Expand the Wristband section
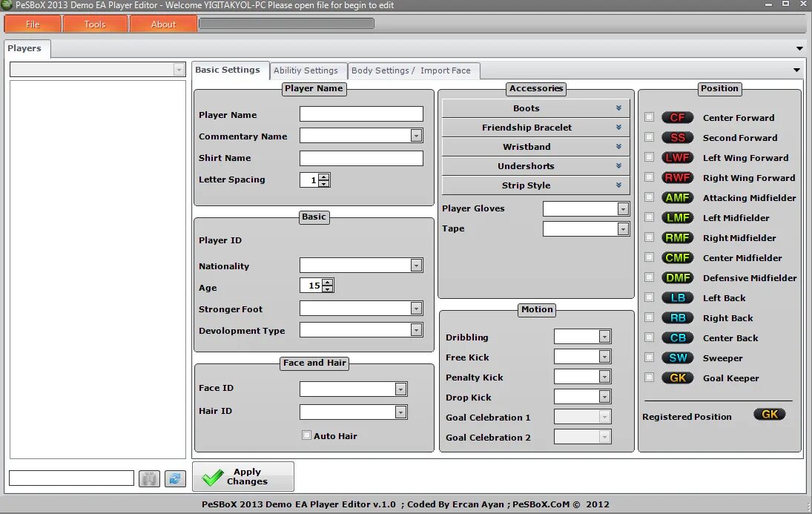812x514 pixels. [535, 147]
